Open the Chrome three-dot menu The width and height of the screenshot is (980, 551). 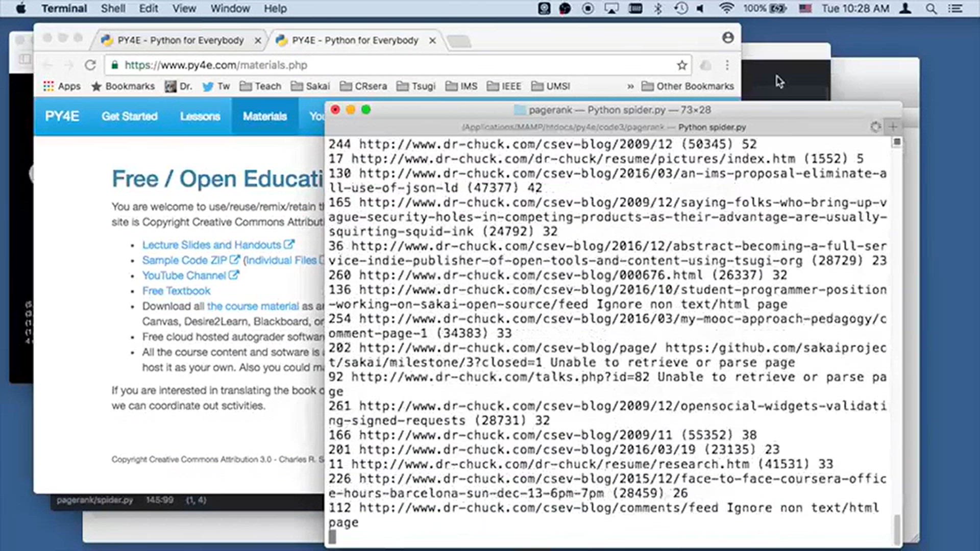coord(727,65)
